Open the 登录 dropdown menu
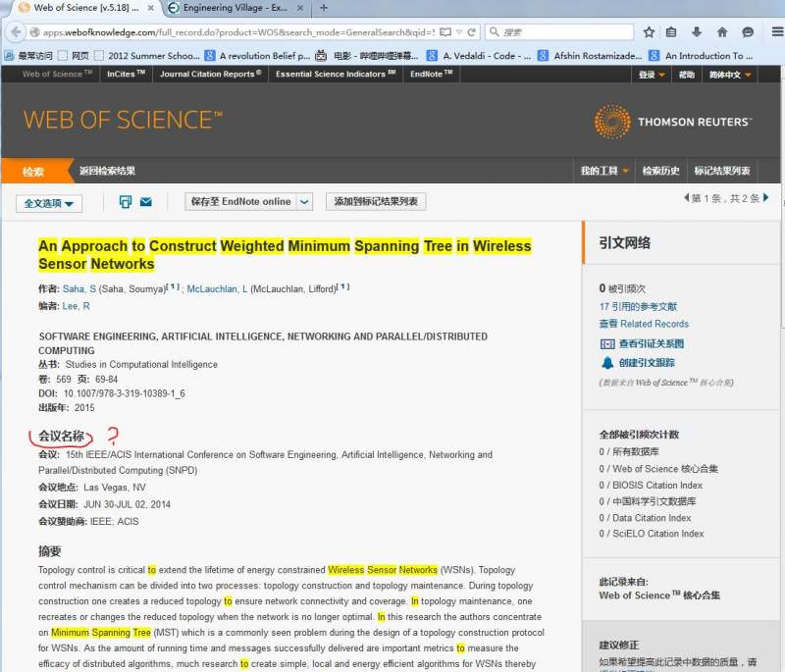 (652, 75)
